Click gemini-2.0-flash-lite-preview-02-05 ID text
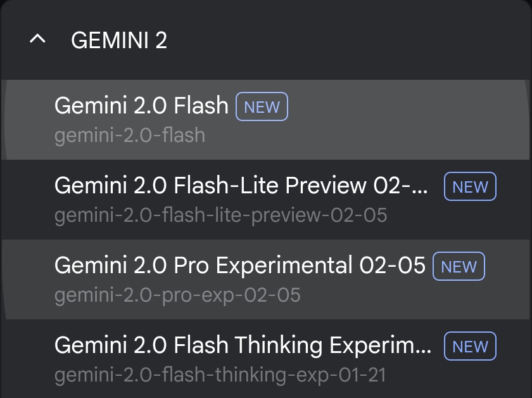 [x=220, y=215]
